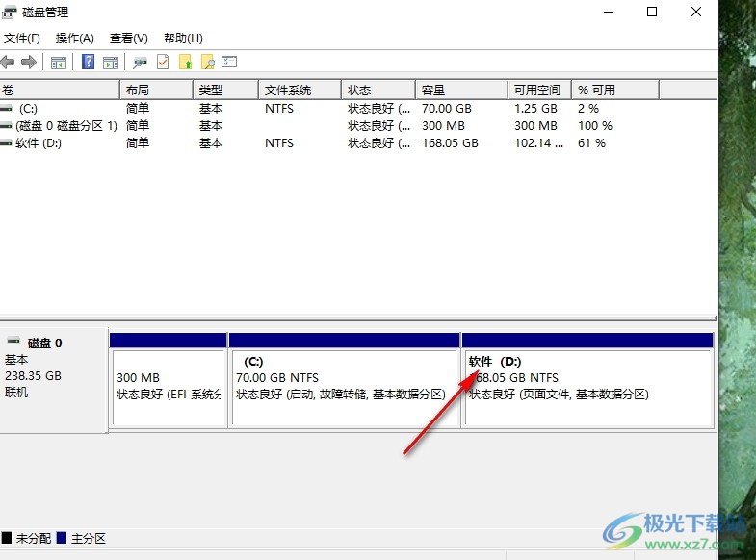Sort by the 容量 column header

461,90
